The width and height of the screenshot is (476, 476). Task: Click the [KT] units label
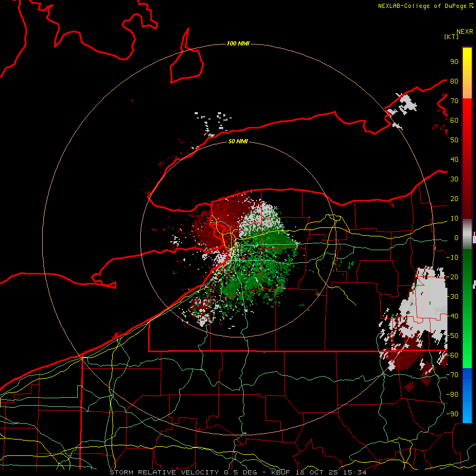[452, 36]
